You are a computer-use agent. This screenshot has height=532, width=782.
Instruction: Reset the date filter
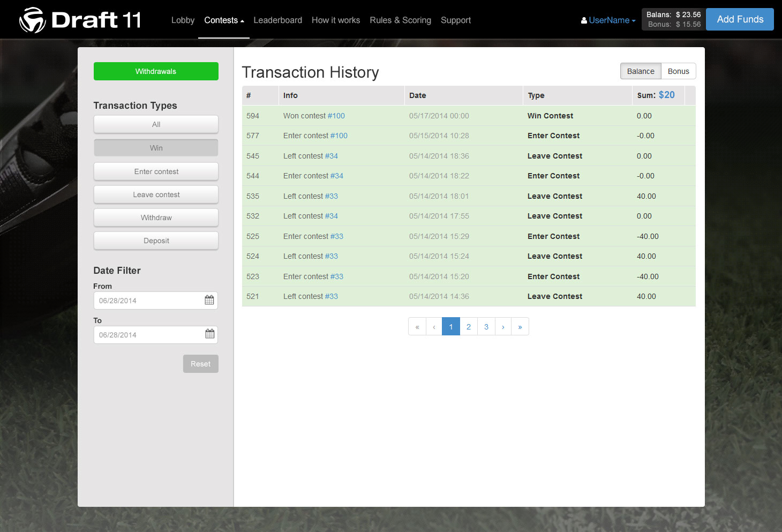coord(200,364)
